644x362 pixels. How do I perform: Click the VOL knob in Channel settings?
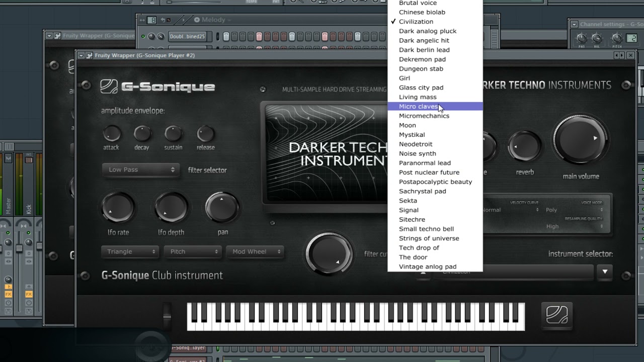597,38
